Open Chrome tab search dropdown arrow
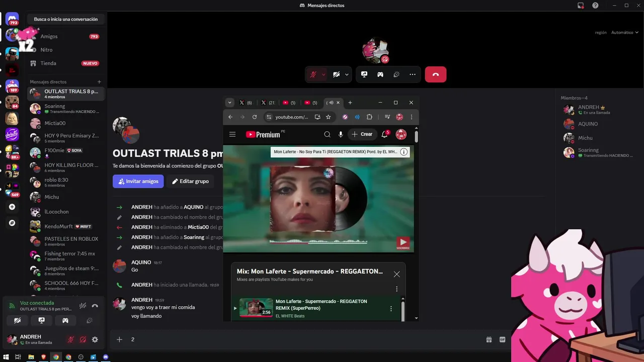Image resolution: width=644 pixels, height=362 pixels. [x=230, y=103]
